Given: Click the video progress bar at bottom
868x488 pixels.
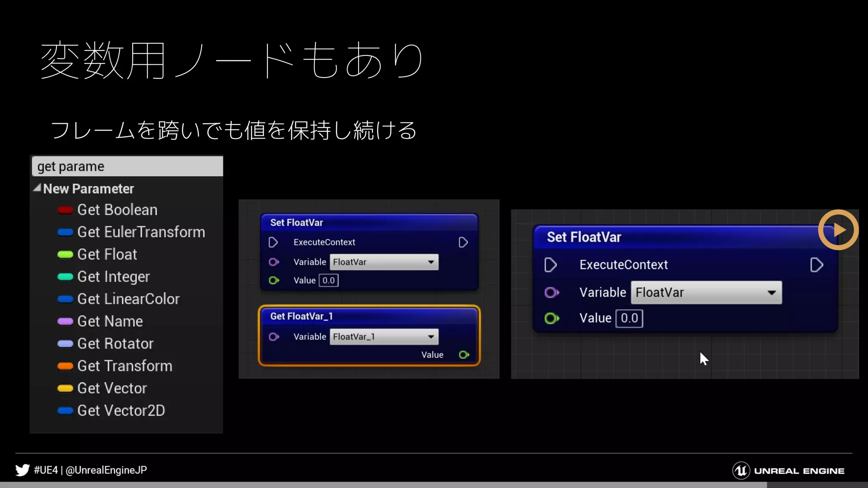Looking at the screenshot, I should click(x=434, y=485).
